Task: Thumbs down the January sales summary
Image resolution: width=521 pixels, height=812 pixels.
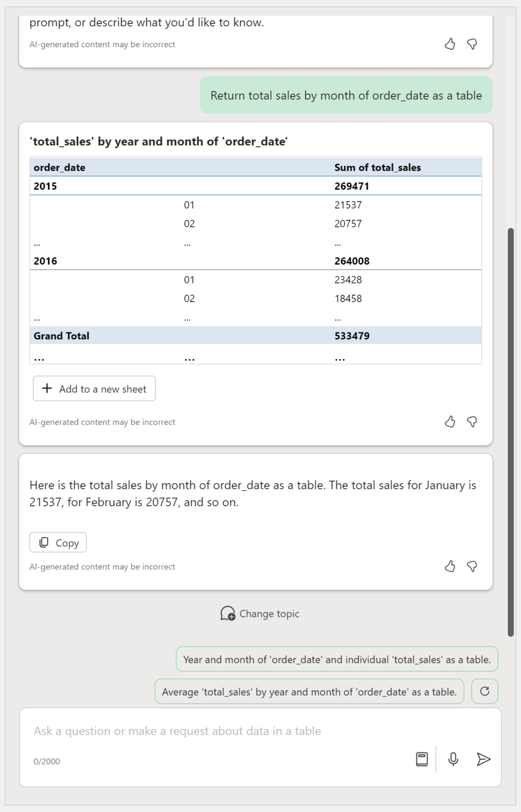Action: pos(472,566)
